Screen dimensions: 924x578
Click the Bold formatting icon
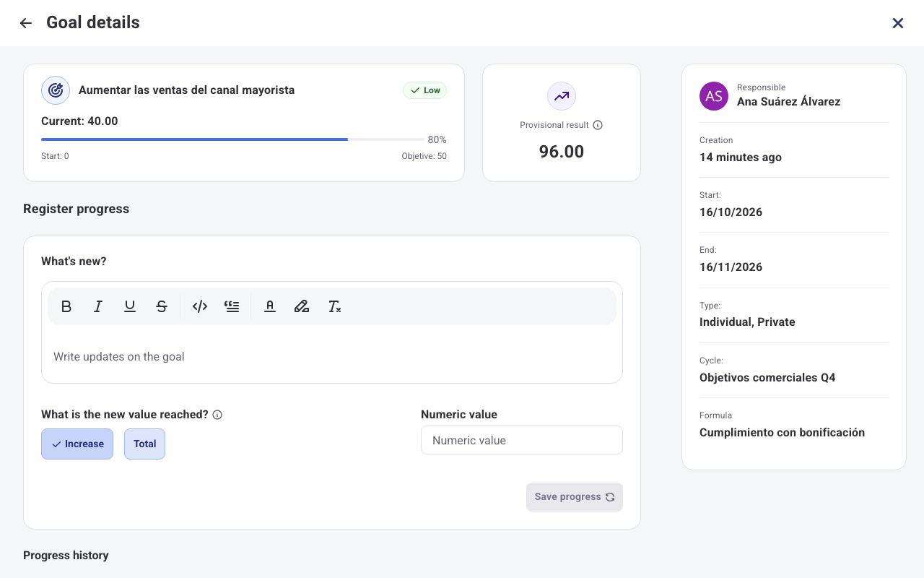point(66,306)
